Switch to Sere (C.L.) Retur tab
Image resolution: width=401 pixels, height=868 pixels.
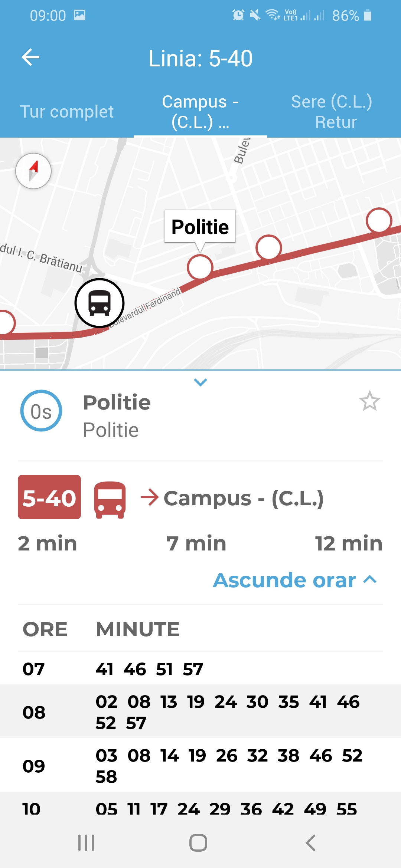coord(332,112)
